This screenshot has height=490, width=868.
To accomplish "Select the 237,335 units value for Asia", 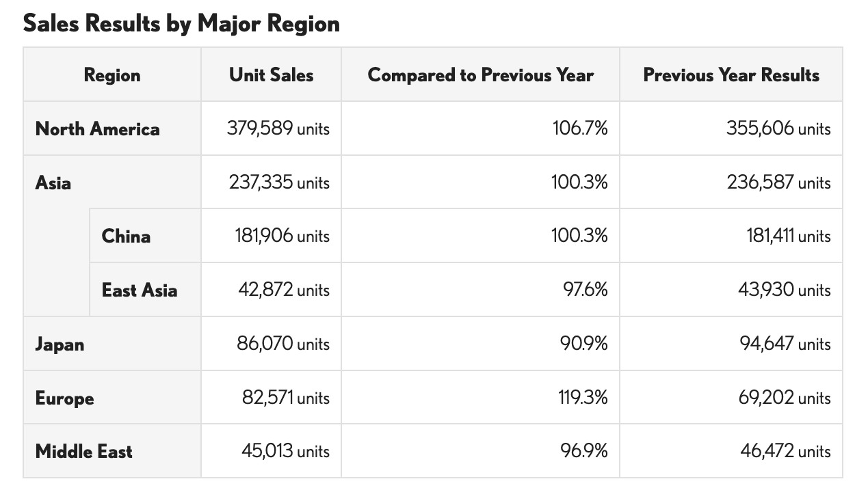I will tap(279, 182).
